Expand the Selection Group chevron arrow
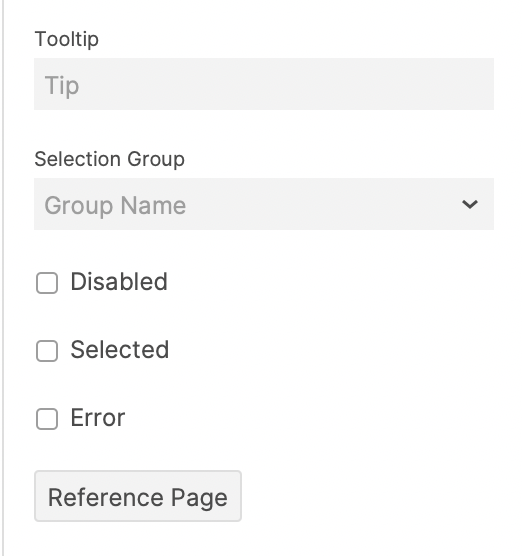Image resolution: width=522 pixels, height=556 pixels. (470, 204)
